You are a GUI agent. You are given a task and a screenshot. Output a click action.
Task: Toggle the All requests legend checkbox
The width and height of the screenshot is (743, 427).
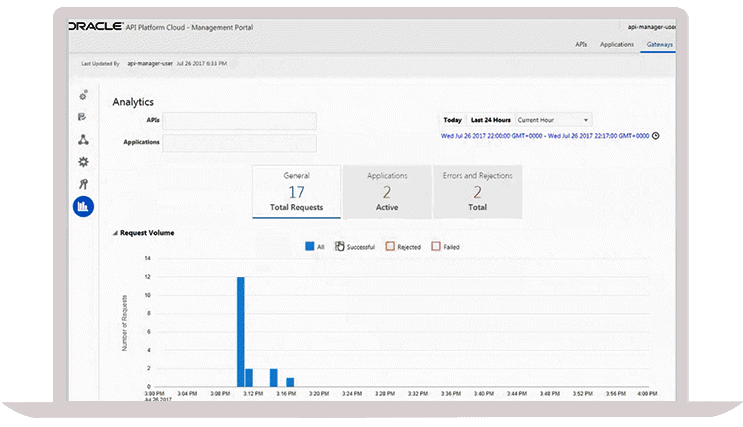point(310,246)
